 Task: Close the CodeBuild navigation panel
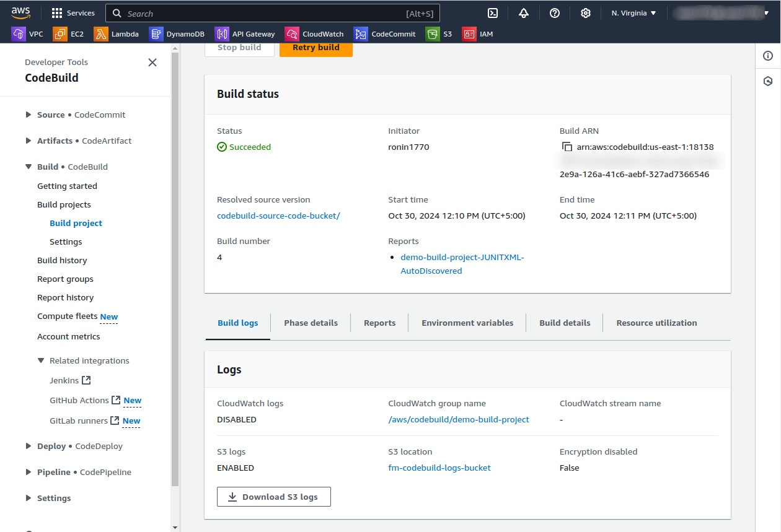click(152, 63)
